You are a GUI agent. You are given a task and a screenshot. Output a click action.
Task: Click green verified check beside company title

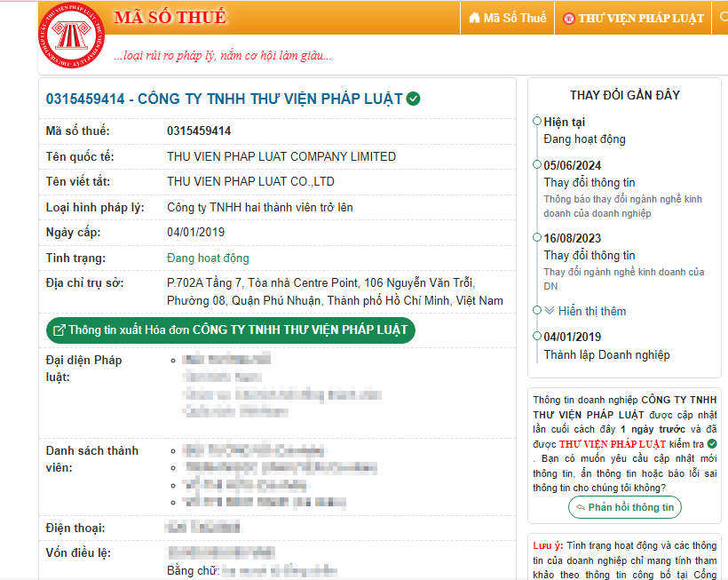tap(413, 99)
